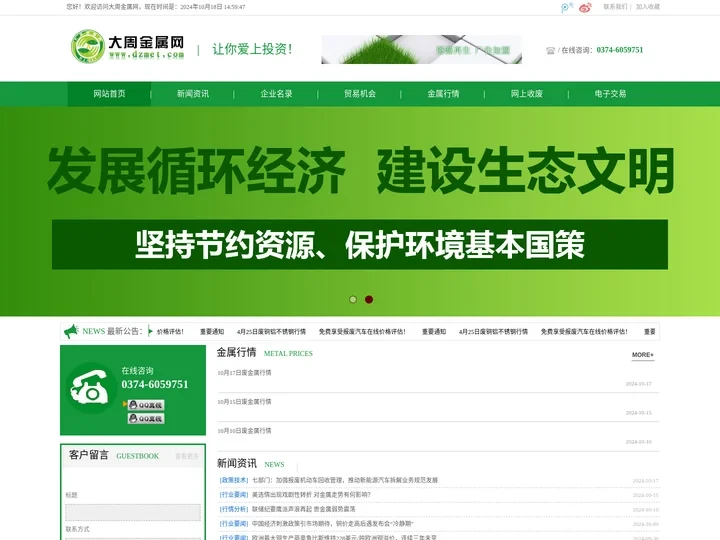
Task: Open 网站首页 in the navigation bar
Action: click(x=109, y=94)
